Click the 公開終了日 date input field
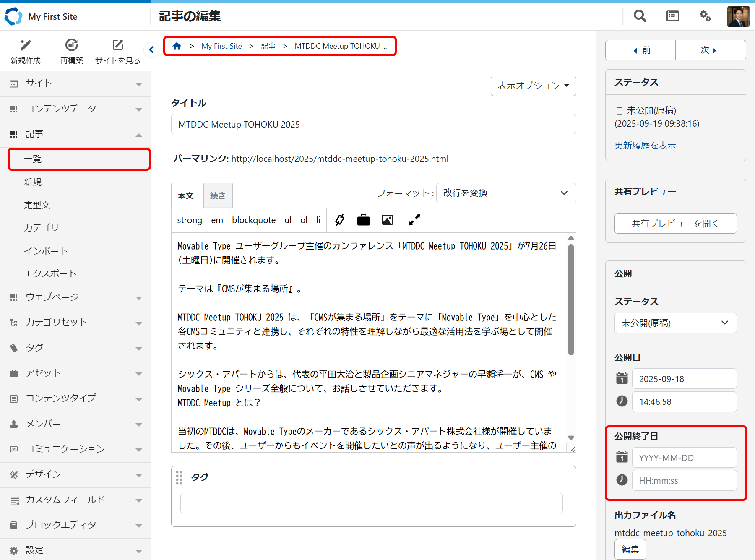This screenshot has width=755, height=560. click(x=684, y=458)
